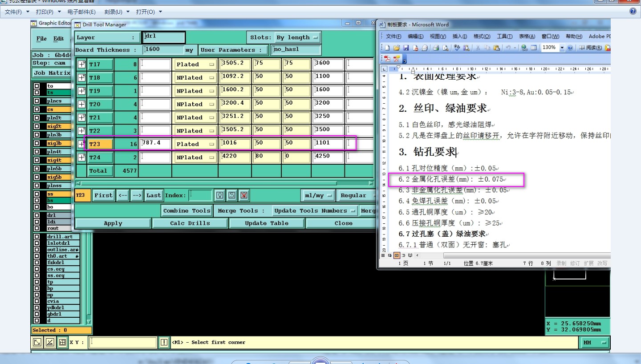Open the ml/my units dropdown
Screen dimensions: 641x364
tap(318, 195)
